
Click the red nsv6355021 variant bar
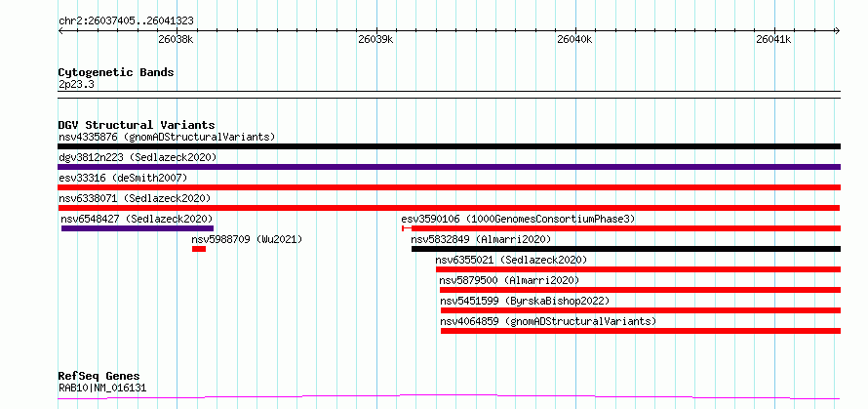pyautogui.click(x=638, y=269)
